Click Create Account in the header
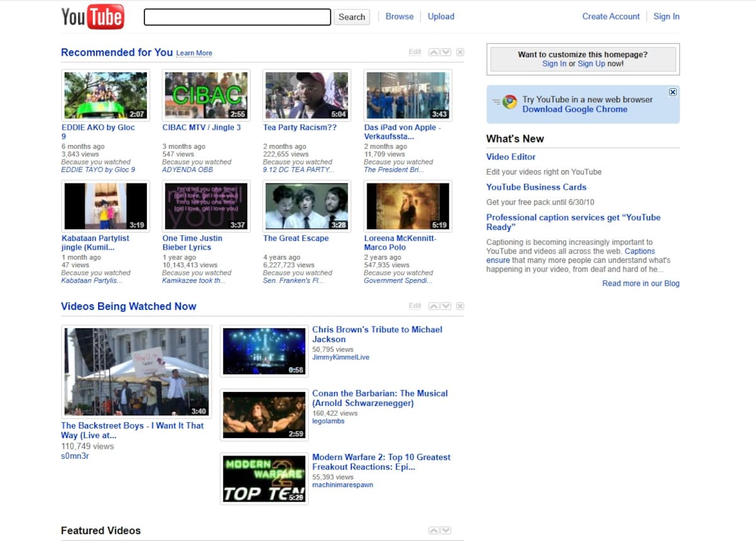The width and height of the screenshot is (756, 542). [x=610, y=16]
